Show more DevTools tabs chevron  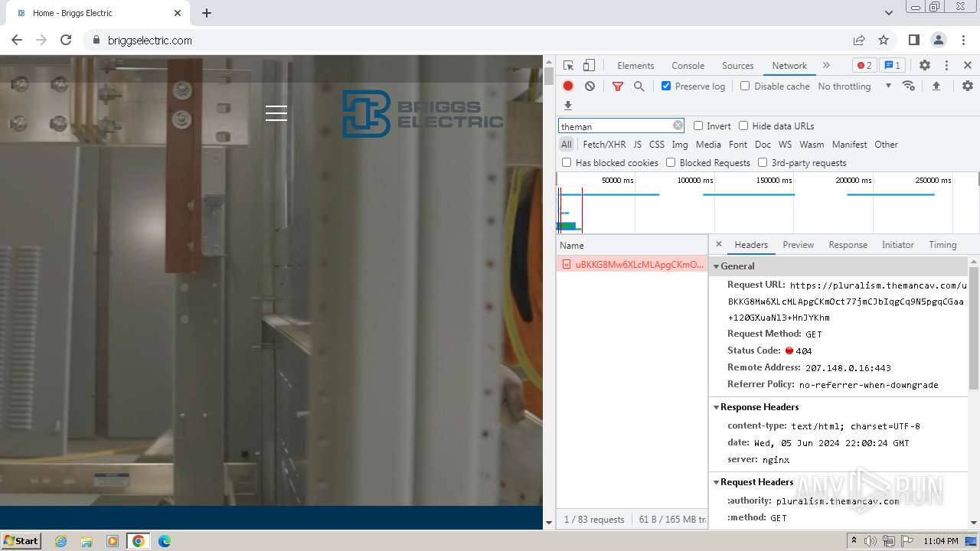pyautogui.click(x=826, y=66)
